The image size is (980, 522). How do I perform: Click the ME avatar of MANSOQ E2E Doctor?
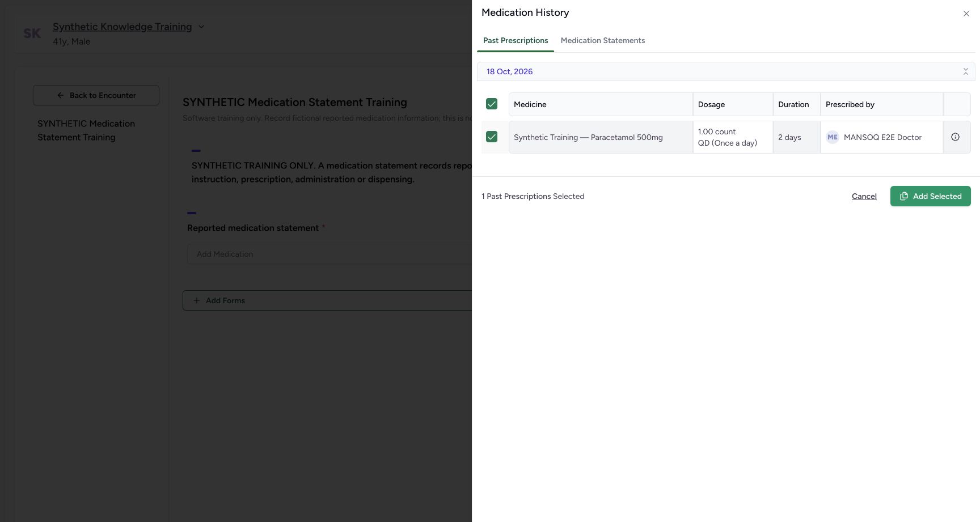832,137
